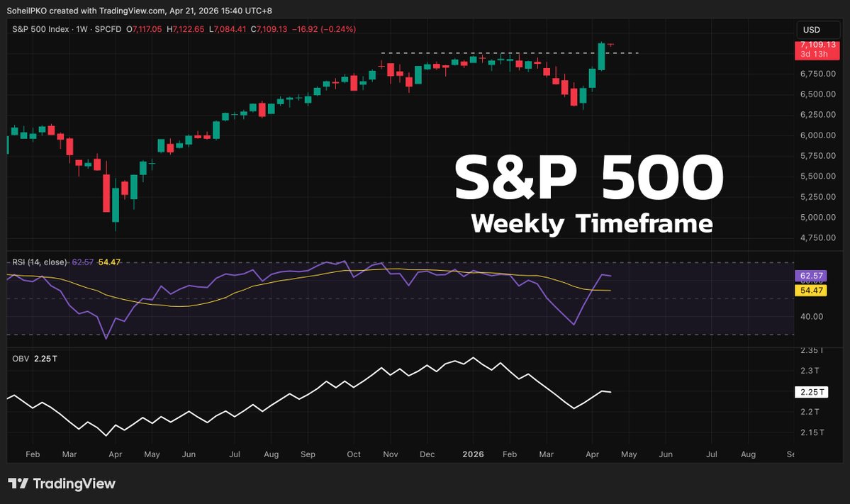Click the 6,250.00 price axis label

tap(818, 115)
